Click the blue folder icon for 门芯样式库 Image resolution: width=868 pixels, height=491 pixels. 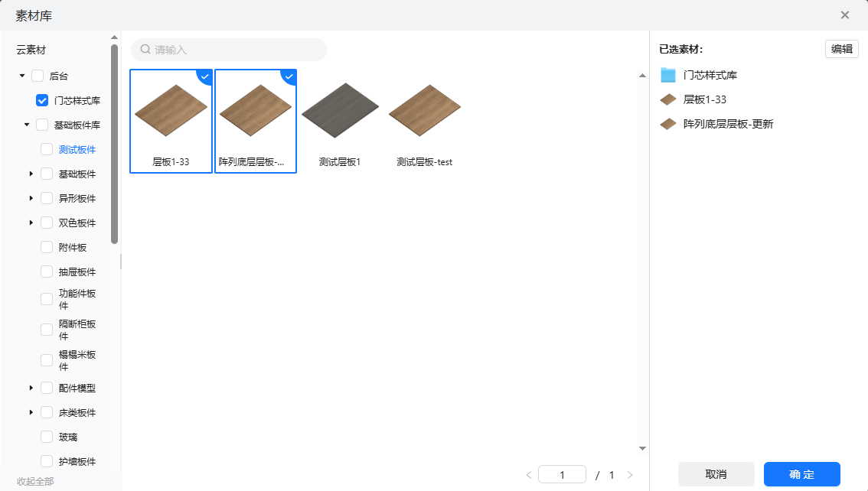[668, 75]
